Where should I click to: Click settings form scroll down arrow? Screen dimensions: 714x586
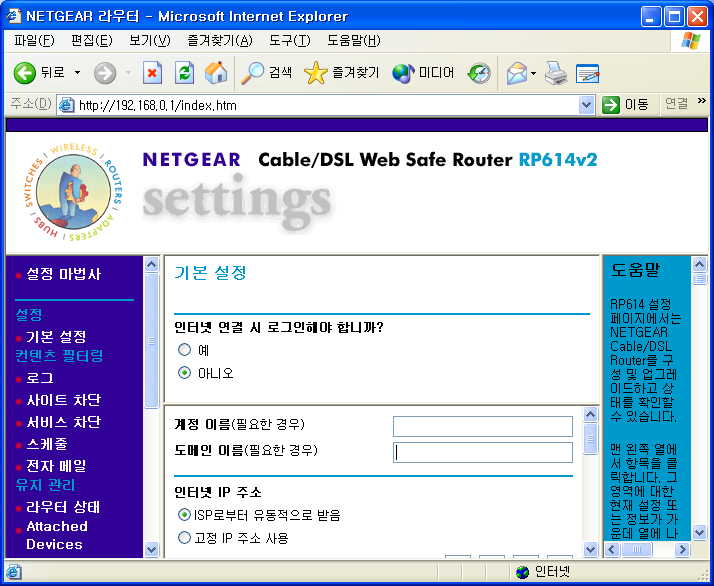(590, 549)
